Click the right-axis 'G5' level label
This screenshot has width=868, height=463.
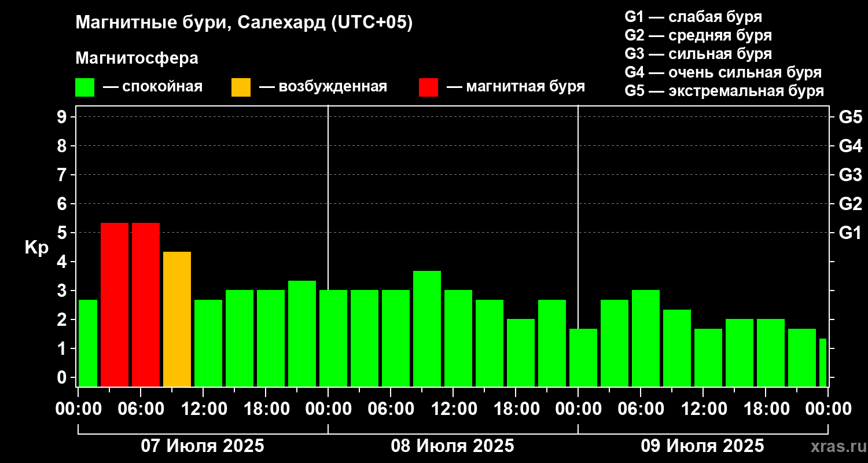coord(850,117)
